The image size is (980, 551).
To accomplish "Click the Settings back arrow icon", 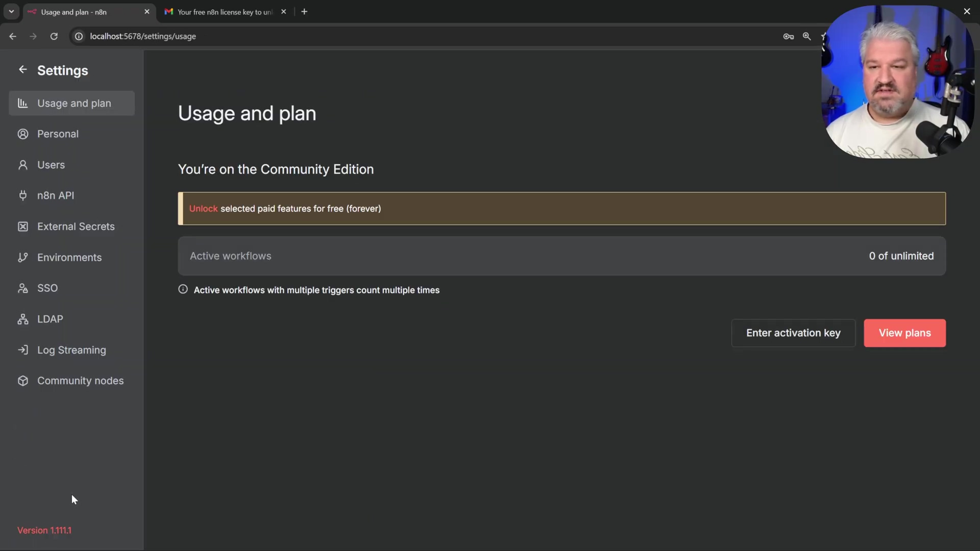I will 22,70.
